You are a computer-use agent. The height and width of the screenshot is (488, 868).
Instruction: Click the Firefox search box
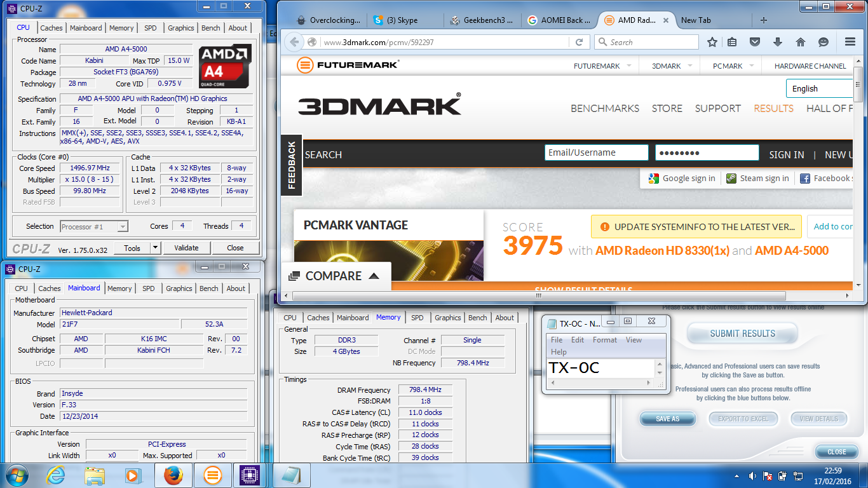point(648,43)
